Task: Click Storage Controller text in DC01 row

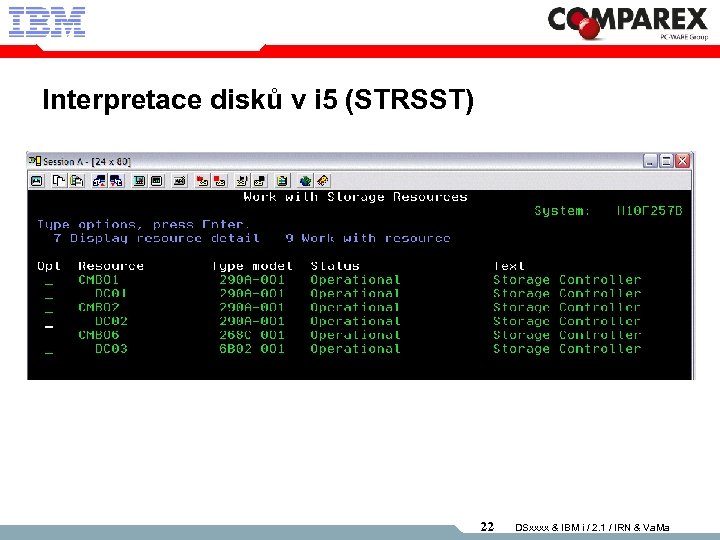Action: click(x=567, y=293)
